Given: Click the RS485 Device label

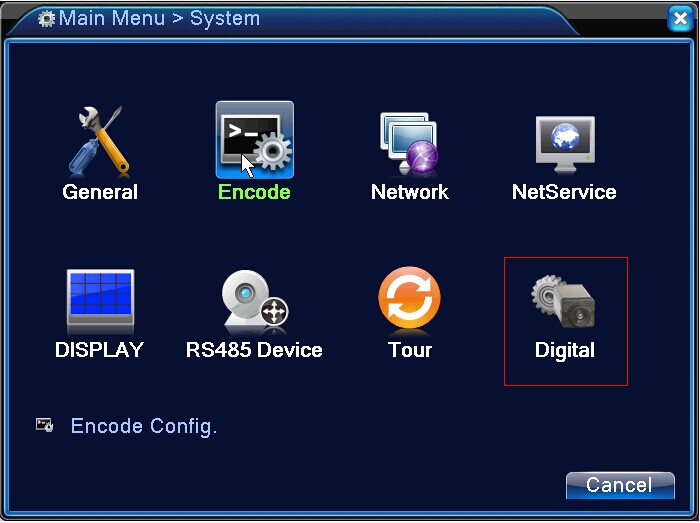Looking at the screenshot, I should 254,349.
